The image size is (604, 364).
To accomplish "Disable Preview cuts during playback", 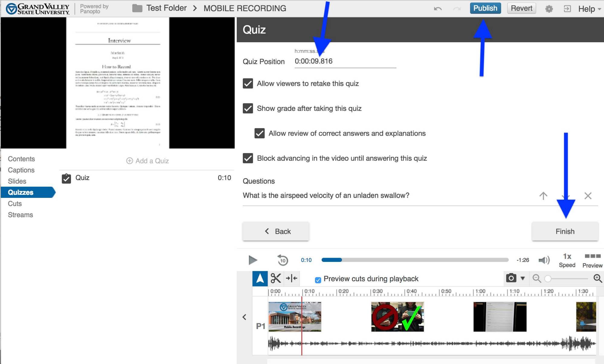I will click(x=318, y=280).
